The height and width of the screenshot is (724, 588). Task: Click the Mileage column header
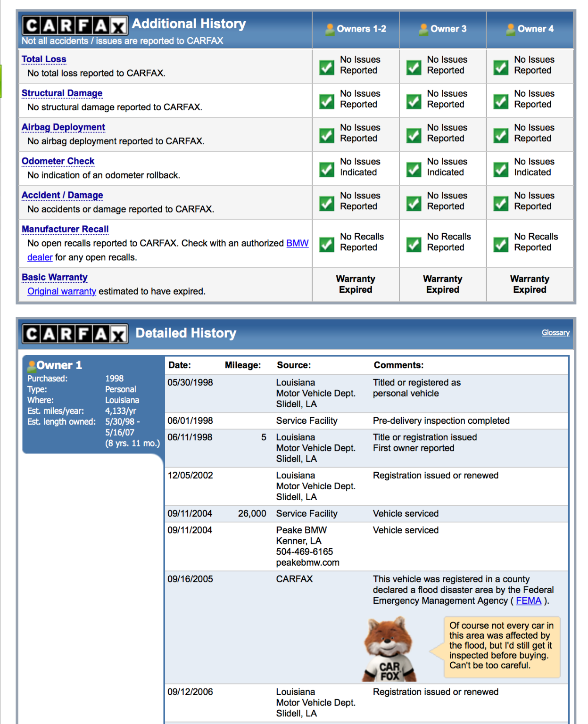pos(243,365)
